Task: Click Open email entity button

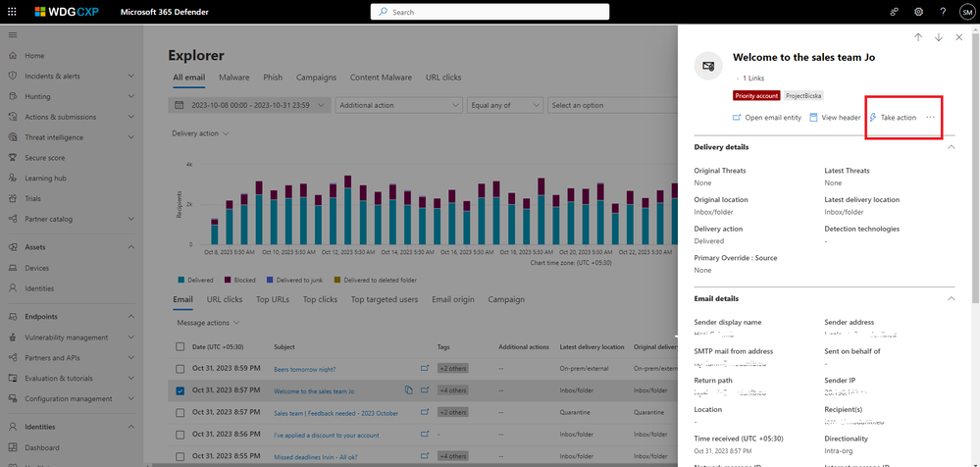Action: click(767, 118)
